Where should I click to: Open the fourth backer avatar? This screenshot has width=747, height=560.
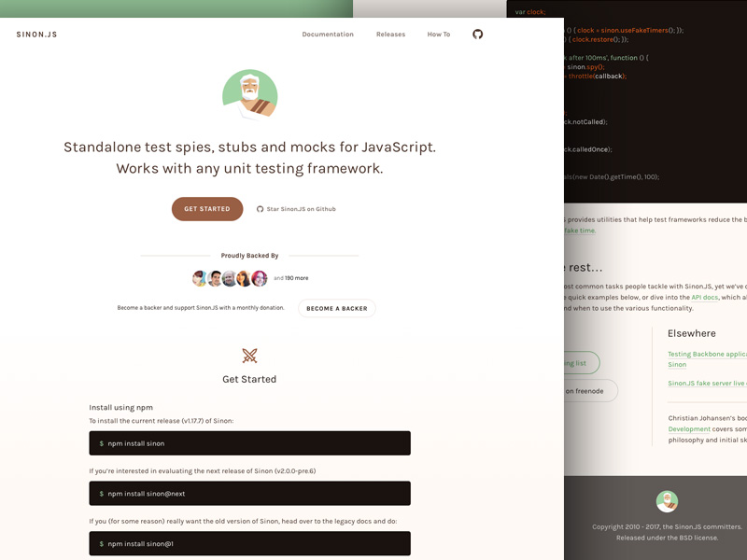point(244,278)
